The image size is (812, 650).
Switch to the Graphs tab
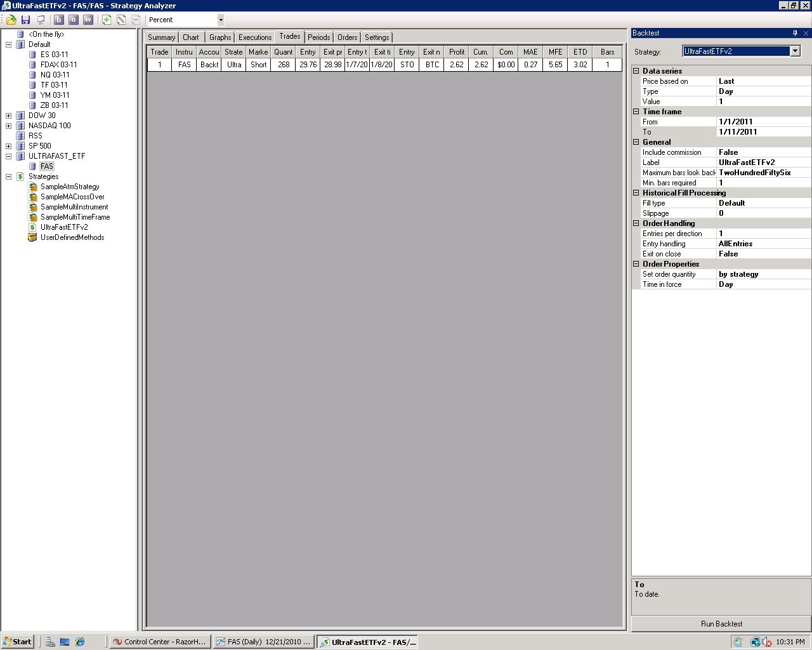click(x=220, y=37)
